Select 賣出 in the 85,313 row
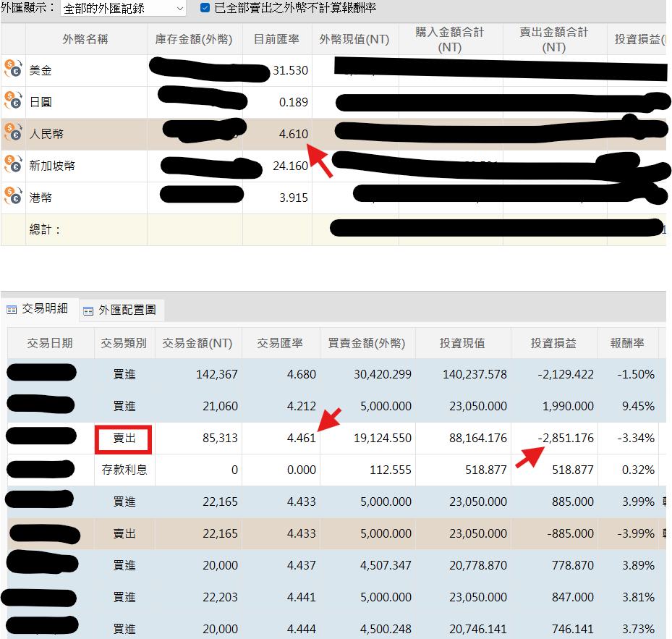 [x=124, y=439]
